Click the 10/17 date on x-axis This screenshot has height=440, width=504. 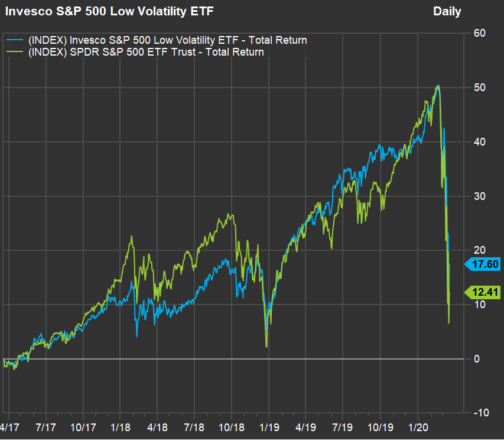pos(83,426)
